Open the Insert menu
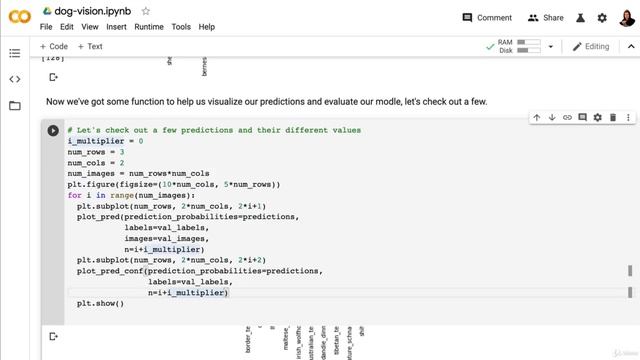The height and width of the screenshot is (360, 640). click(x=116, y=27)
